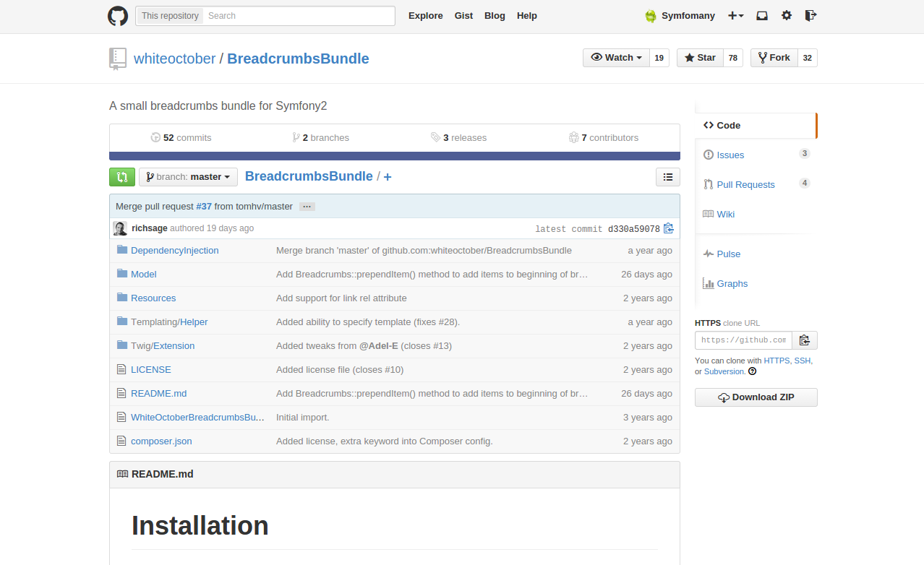
Task: View the 2 branches
Action: (320, 137)
